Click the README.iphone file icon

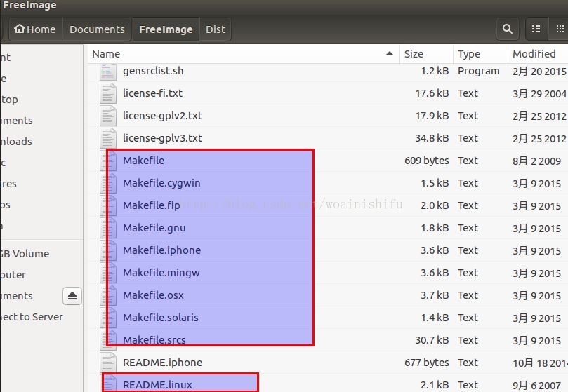coord(108,363)
